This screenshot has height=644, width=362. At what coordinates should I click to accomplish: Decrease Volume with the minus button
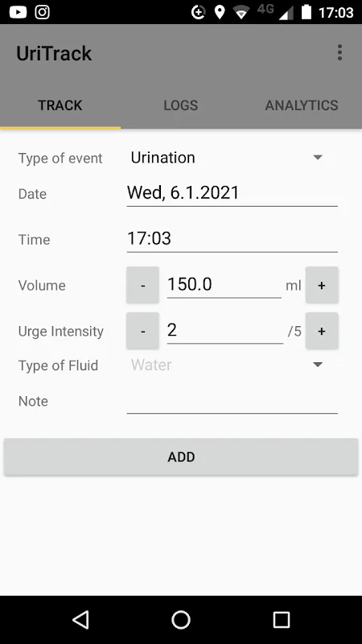point(142,285)
